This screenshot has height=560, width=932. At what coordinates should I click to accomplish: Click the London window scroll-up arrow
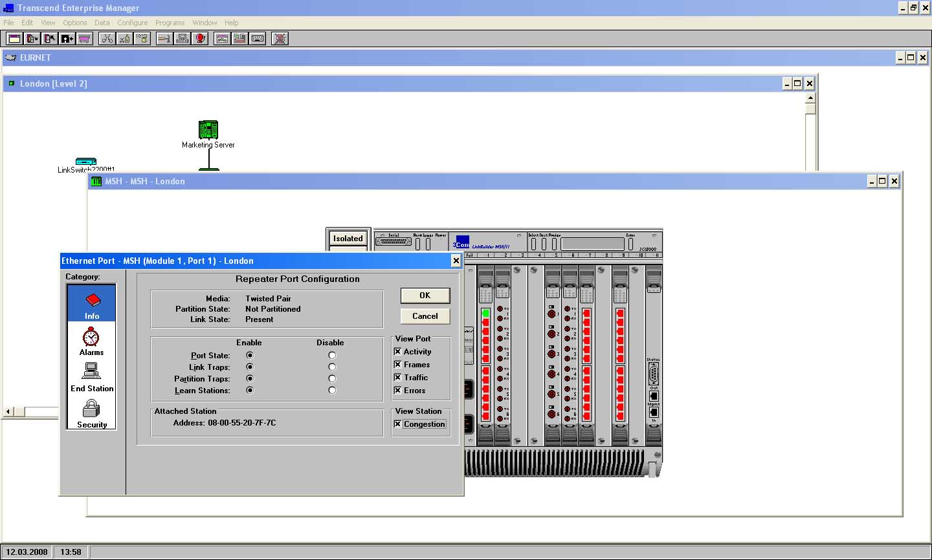pos(810,98)
